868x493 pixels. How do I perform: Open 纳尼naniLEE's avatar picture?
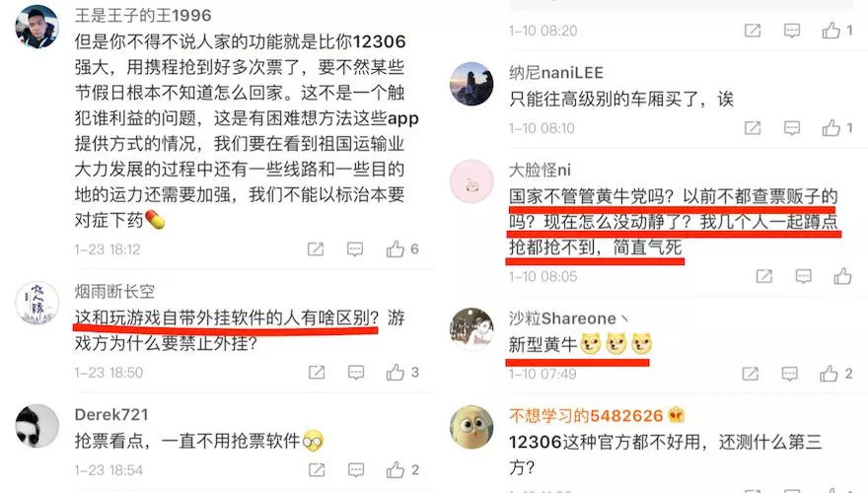tap(471, 84)
